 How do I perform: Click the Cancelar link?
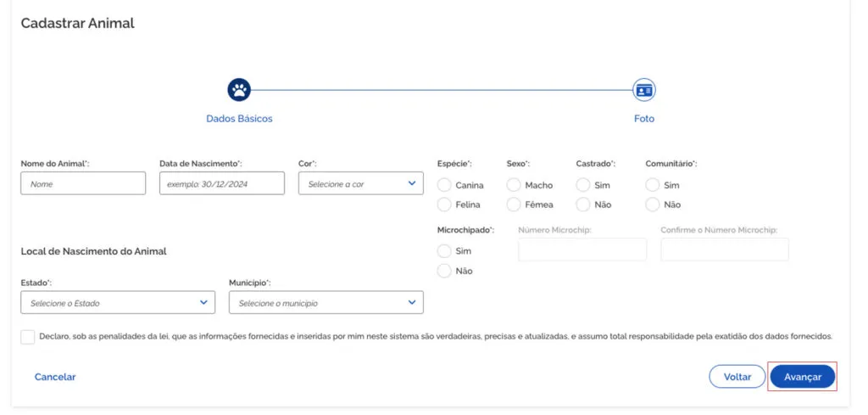tap(55, 377)
